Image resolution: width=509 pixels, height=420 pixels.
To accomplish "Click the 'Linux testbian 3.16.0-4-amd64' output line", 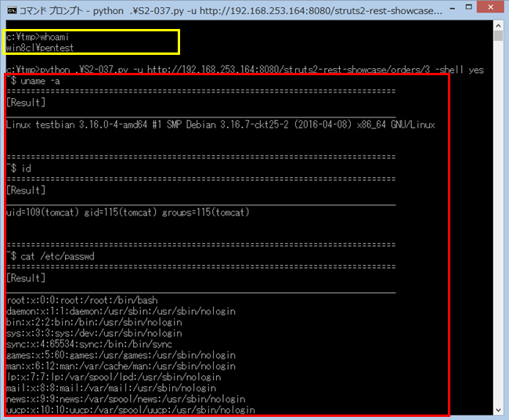I will 221,125.
